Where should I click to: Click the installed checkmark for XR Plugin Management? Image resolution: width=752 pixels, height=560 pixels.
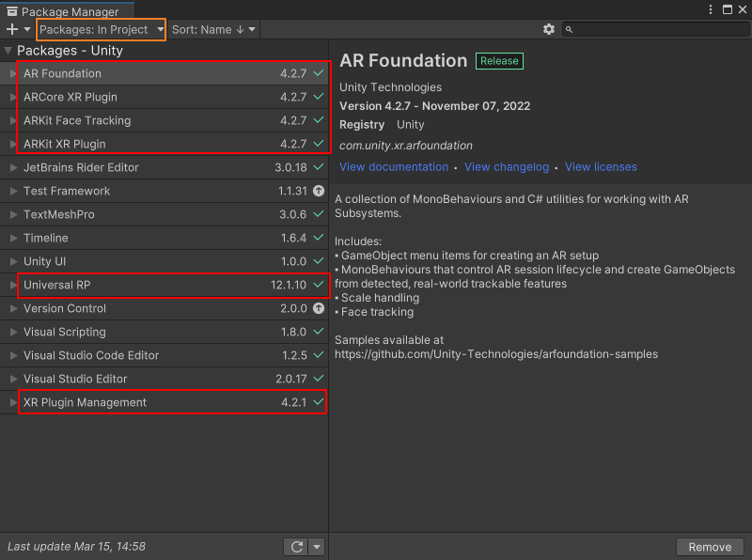[x=319, y=402]
